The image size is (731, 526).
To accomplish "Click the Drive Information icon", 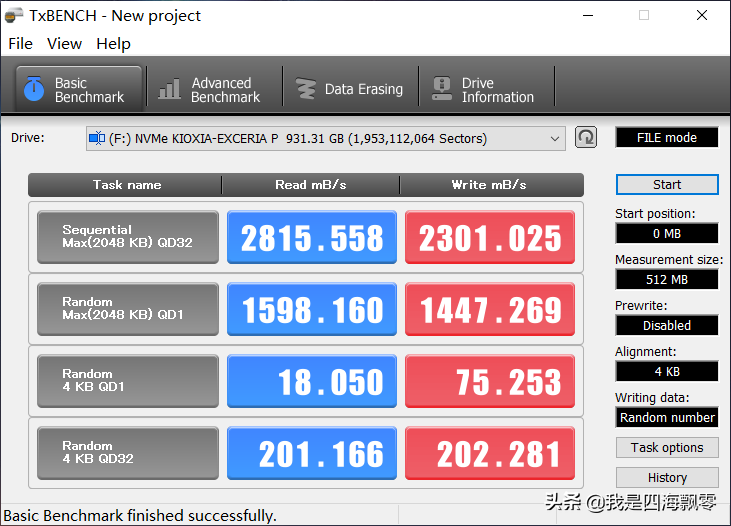I will click(x=441, y=89).
